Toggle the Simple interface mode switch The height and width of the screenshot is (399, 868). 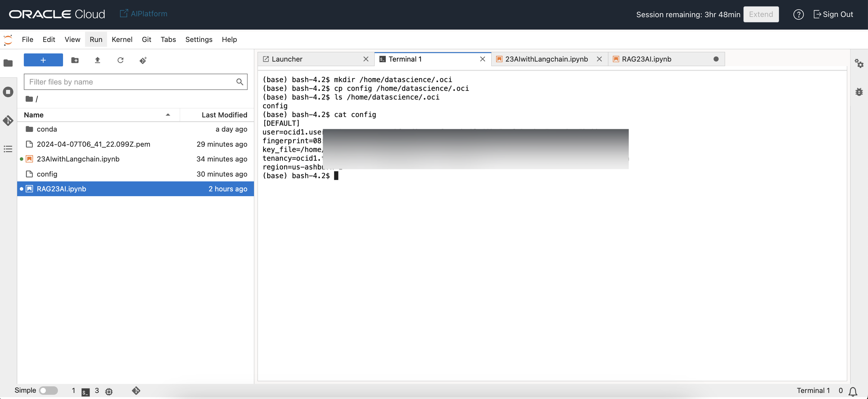pos(48,390)
